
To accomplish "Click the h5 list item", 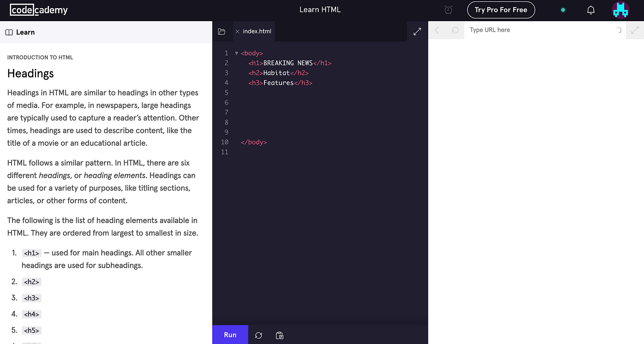I will coord(32,330).
